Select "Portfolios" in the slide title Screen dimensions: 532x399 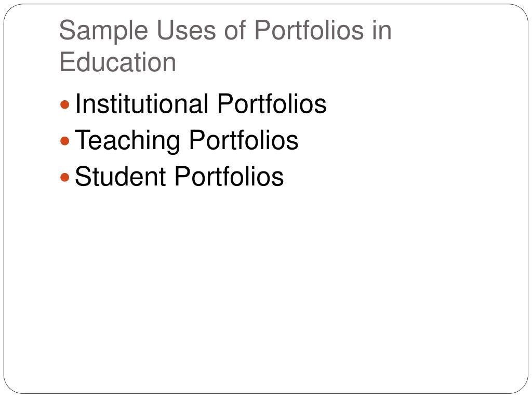[x=309, y=30]
